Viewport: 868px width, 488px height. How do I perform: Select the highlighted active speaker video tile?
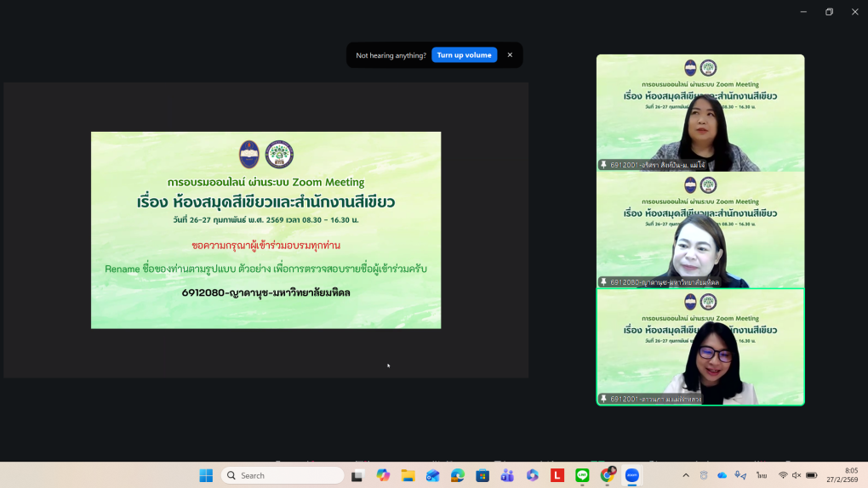coord(700,347)
